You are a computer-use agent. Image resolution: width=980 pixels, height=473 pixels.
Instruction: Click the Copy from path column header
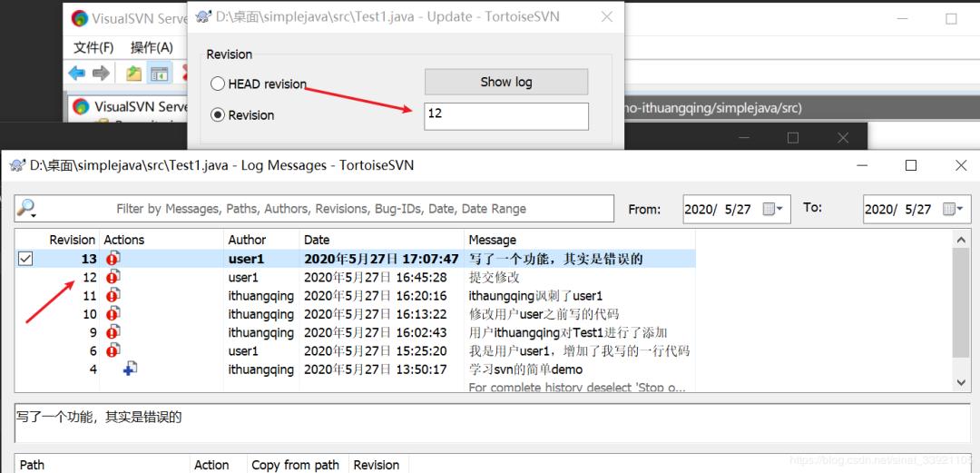click(298, 465)
